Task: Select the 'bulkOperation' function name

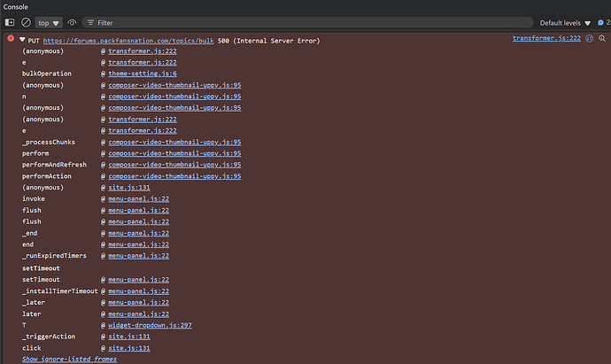Action: click(47, 74)
